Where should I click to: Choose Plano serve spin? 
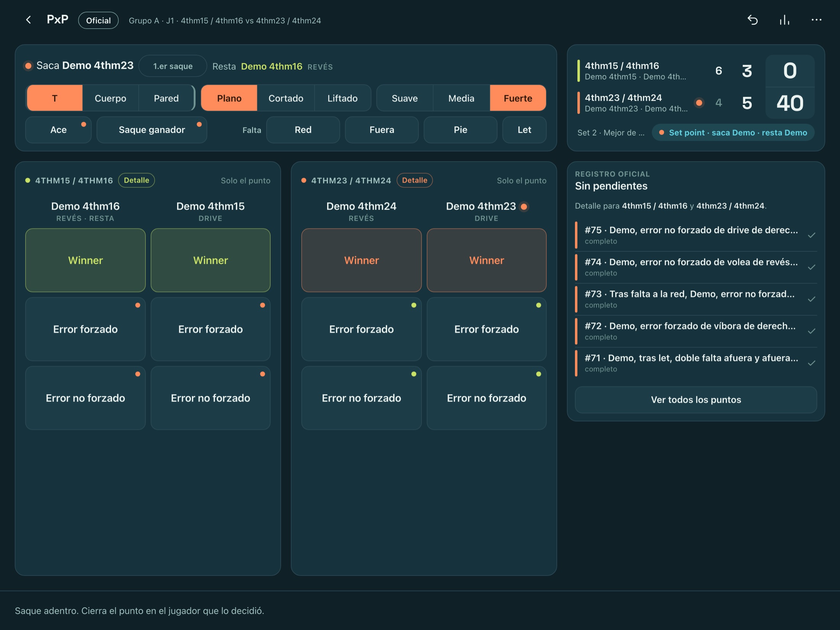[x=229, y=98]
